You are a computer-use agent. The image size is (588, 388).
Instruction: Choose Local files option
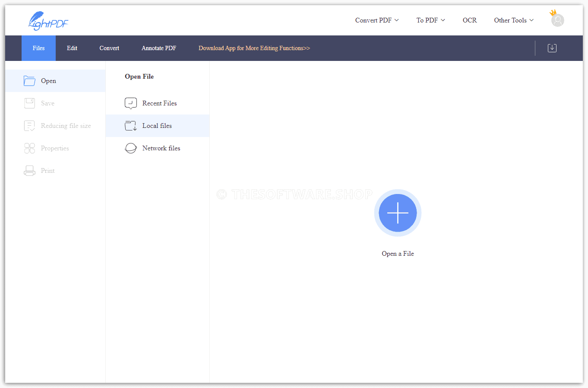pos(158,126)
